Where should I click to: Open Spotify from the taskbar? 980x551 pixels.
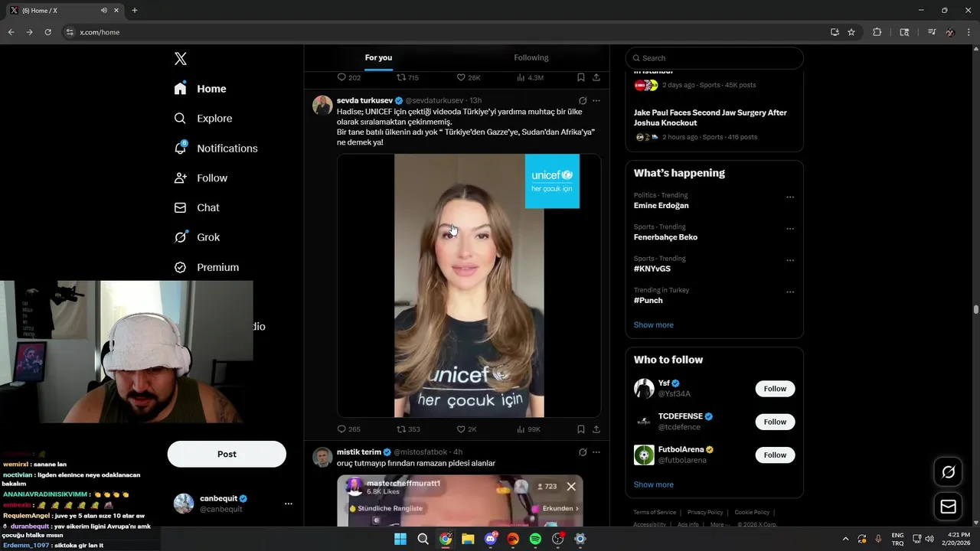coord(535,539)
